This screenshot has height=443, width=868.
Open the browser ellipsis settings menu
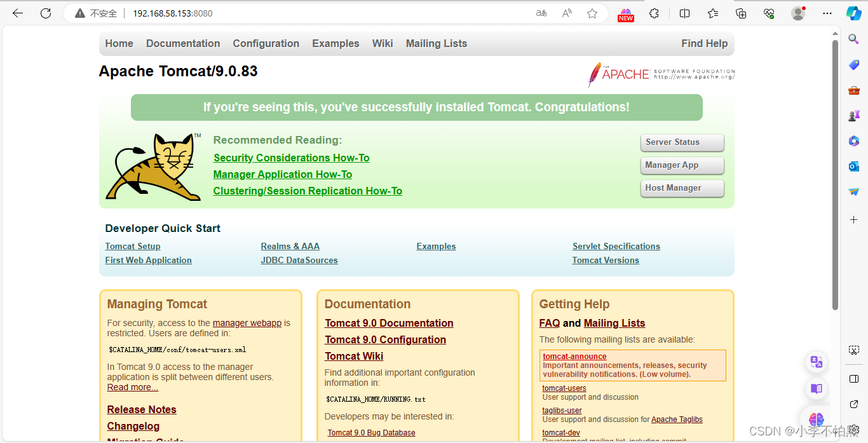click(x=827, y=13)
